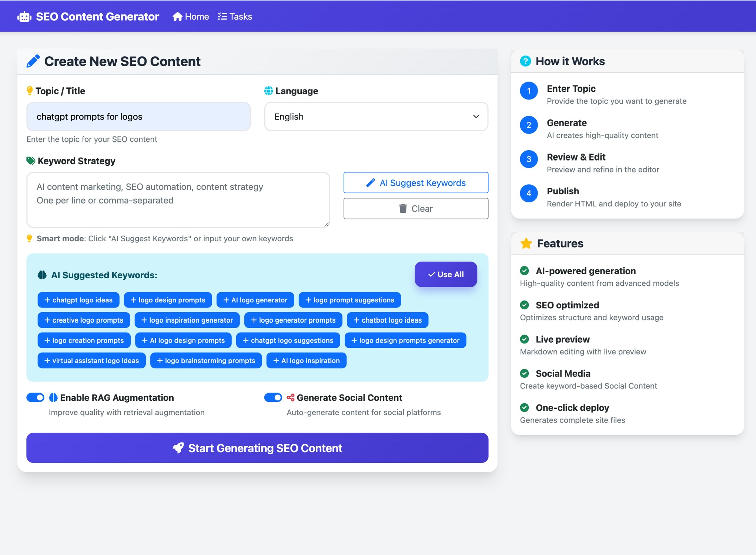Toggle the Enable RAG Augmentation switch

click(36, 397)
